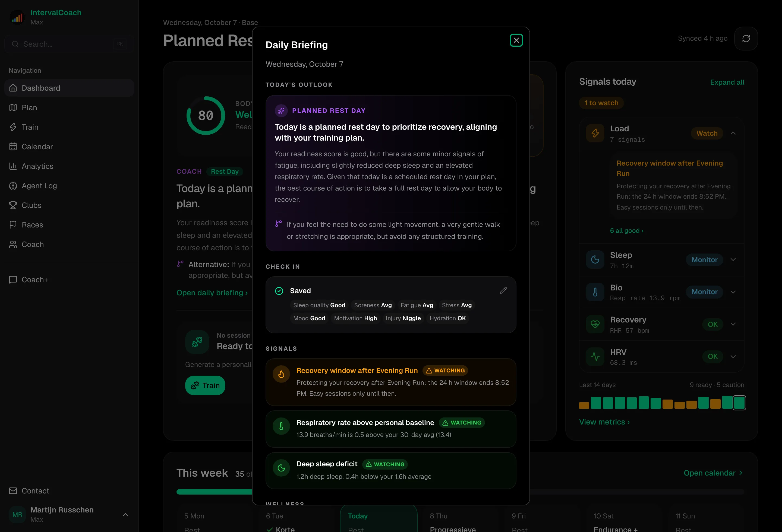
Task: Close the Daily Briefing dialog
Action: pos(516,40)
